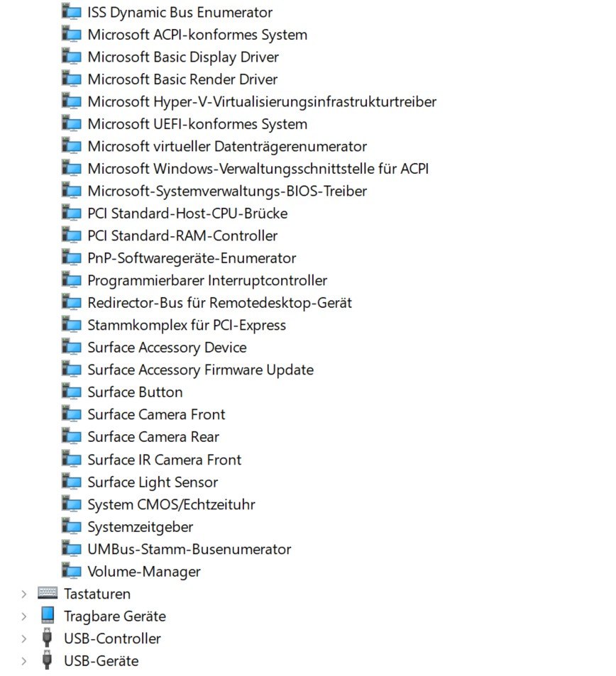The image size is (616, 676).
Task: Click icon beside Surface Camera Rear
Action: pyautogui.click(x=71, y=437)
